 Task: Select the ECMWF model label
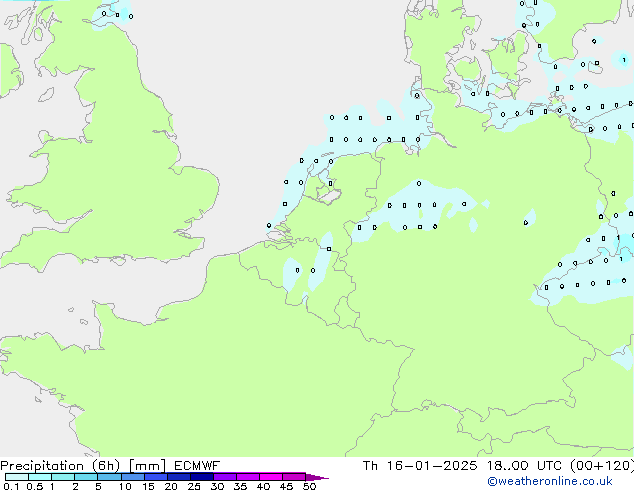tap(197, 465)
